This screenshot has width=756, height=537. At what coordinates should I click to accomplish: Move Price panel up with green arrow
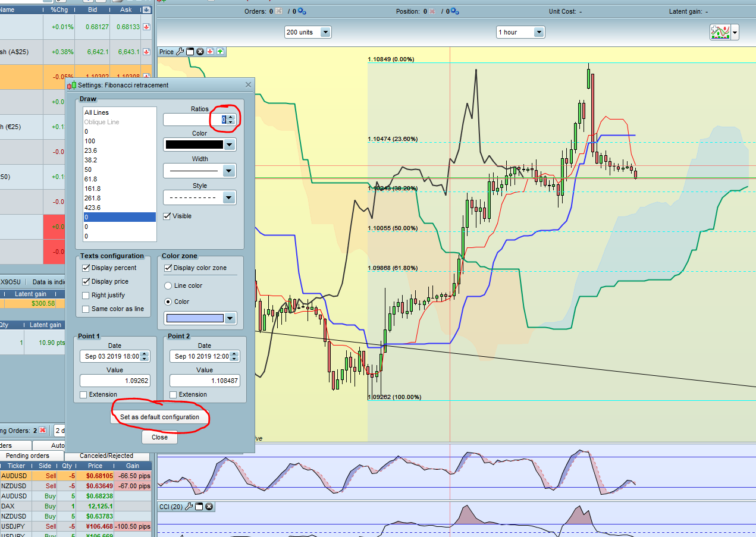220,52
